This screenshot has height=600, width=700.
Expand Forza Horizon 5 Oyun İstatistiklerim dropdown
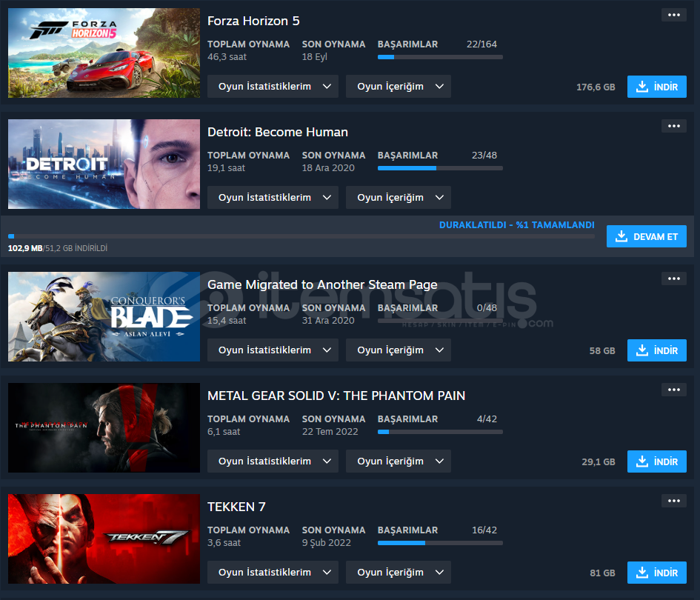pos(273,87)
